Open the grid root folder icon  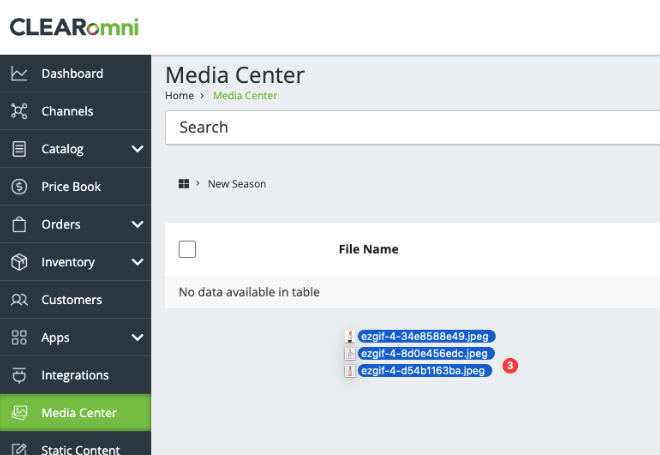(x=184, y=184)
